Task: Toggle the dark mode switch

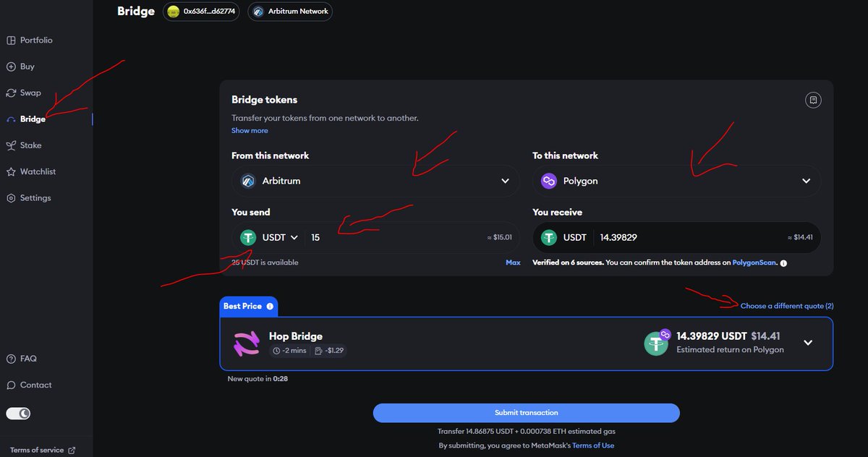Action: click(19, 414)
